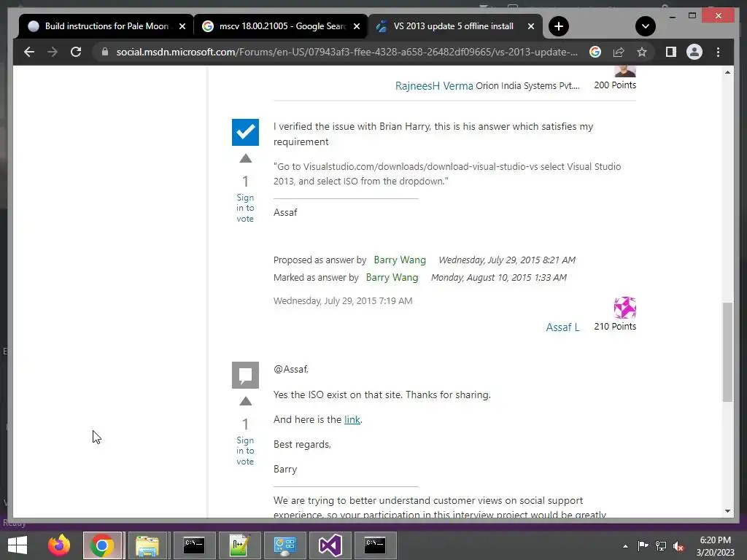
Task: Open the taskbar clock showing 6:20 PM
Action: (x=715, y=546)
